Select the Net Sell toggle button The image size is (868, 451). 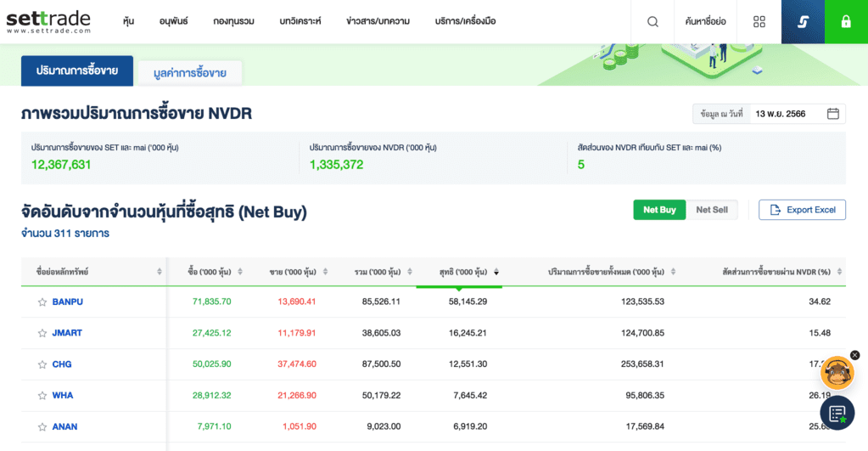712,210
